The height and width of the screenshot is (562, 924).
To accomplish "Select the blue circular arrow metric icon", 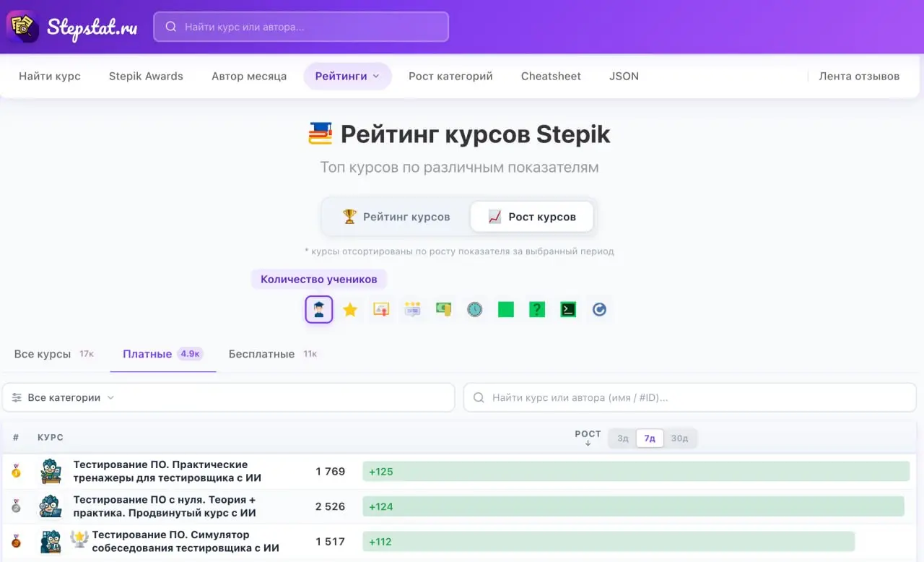I will click(x=599, y=309).
